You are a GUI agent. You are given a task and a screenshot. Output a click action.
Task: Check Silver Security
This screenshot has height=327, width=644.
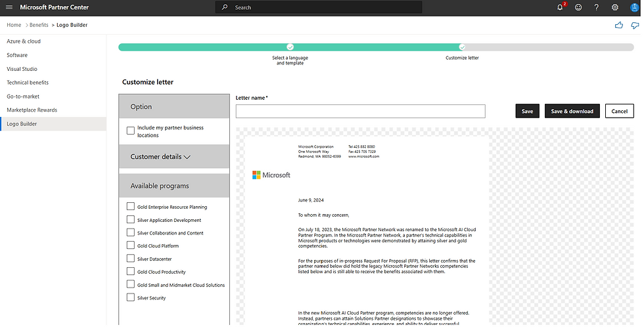[131, 297]
